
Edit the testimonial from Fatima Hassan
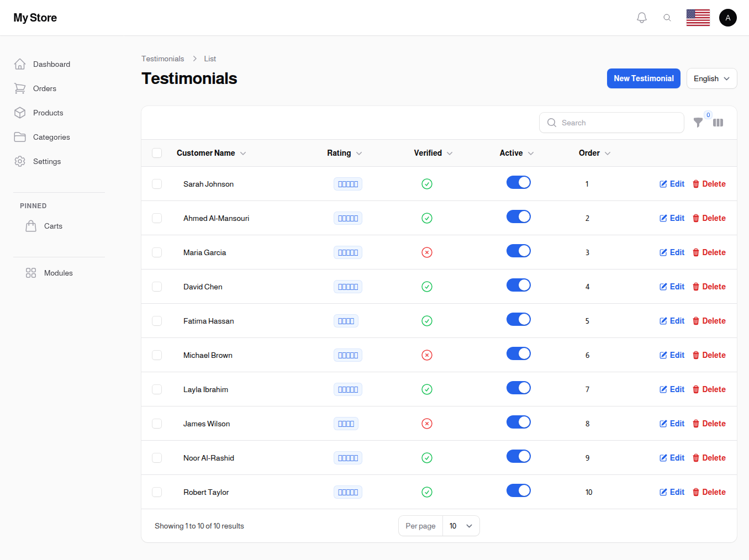pos(672,321)
